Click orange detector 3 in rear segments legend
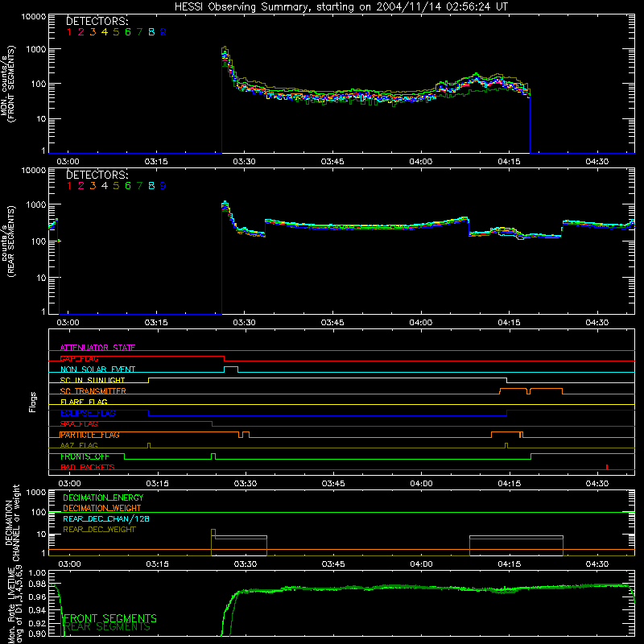This screenshot has width=644, height=644. click(93, 186)
